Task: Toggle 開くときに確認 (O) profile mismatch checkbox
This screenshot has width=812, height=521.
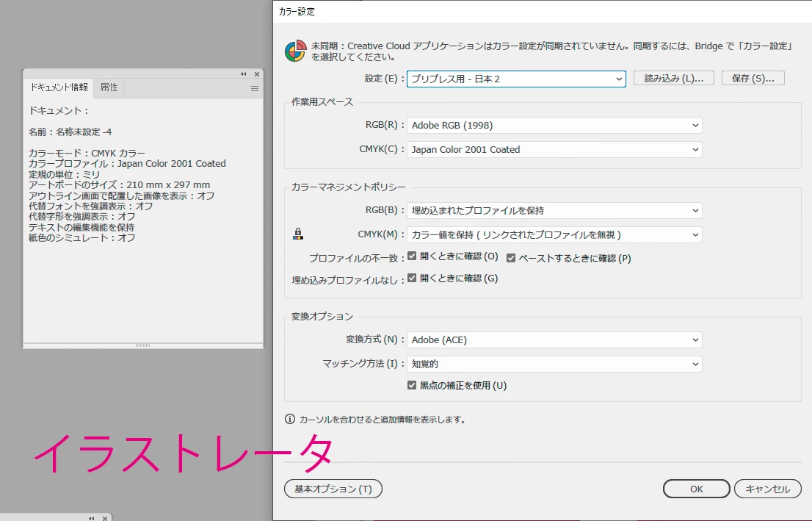Action: (412, 256)
